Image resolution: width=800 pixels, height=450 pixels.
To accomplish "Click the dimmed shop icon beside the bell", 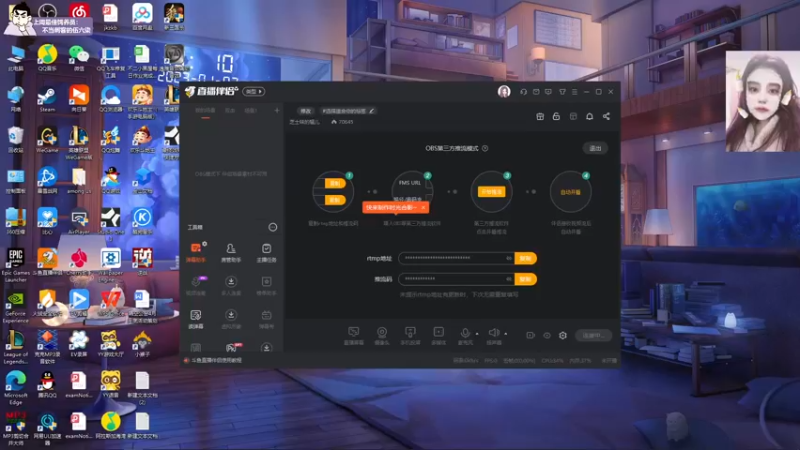I will pyautogui.click(x=573, y=116).
